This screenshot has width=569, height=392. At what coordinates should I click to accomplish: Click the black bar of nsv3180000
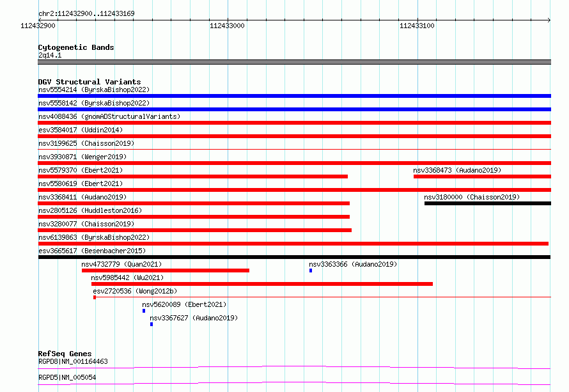488,203
